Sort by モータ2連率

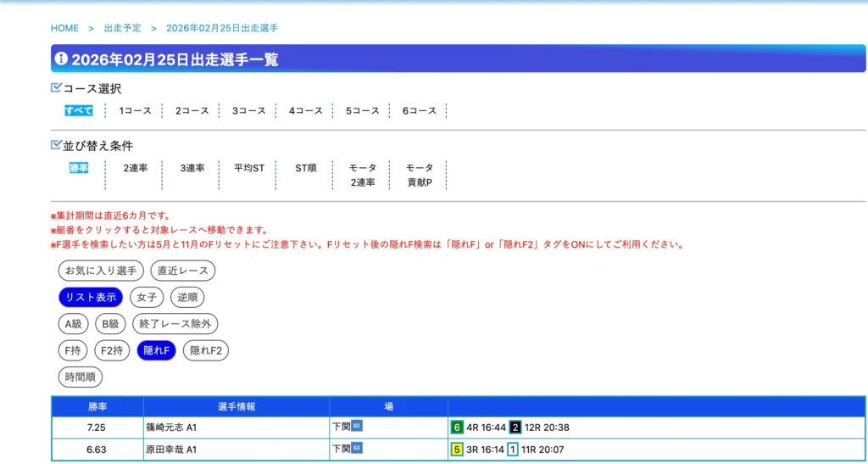click(363, 175)
